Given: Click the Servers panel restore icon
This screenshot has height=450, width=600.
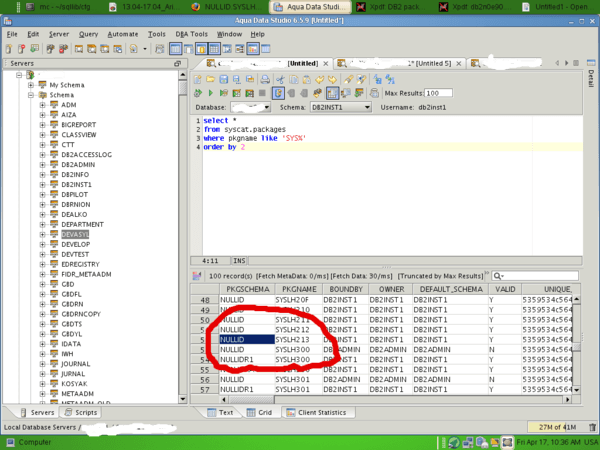Looking at the screenshot, I should [177, 64].
